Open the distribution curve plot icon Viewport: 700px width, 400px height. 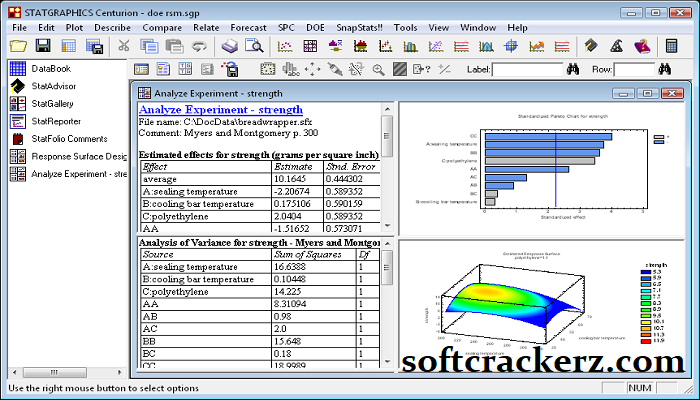point(486,46)
